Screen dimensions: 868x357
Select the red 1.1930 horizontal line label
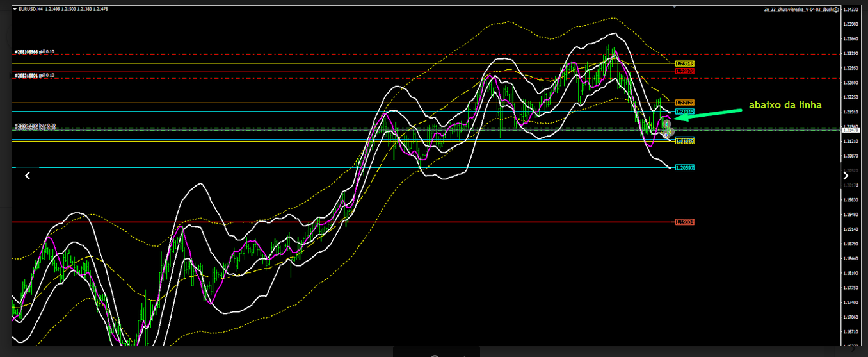685,222
